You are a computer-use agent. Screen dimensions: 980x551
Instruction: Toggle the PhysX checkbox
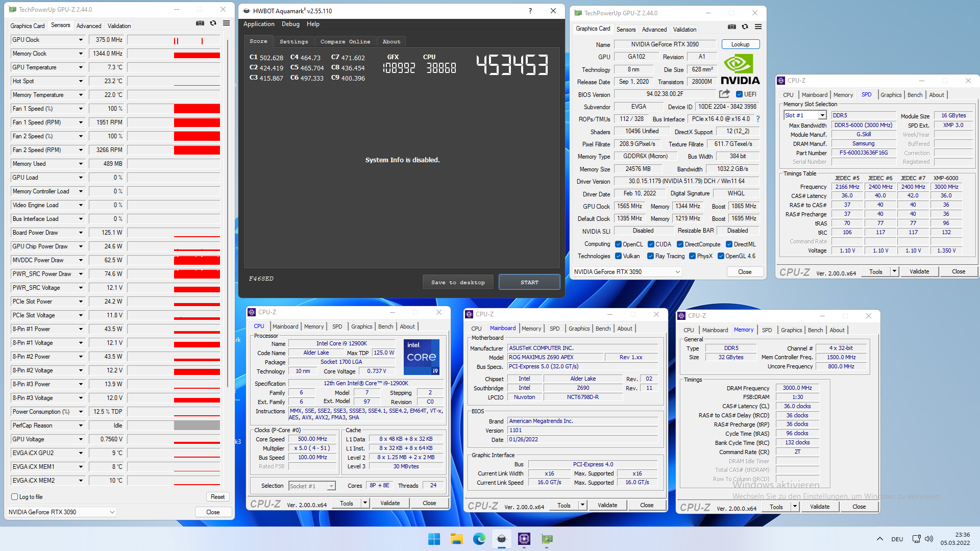(692, 256)
